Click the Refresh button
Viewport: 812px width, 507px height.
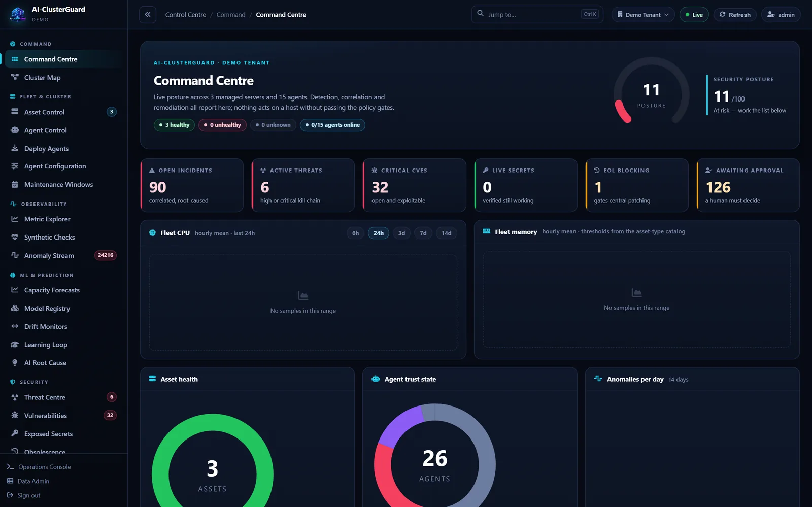(735, 15)
